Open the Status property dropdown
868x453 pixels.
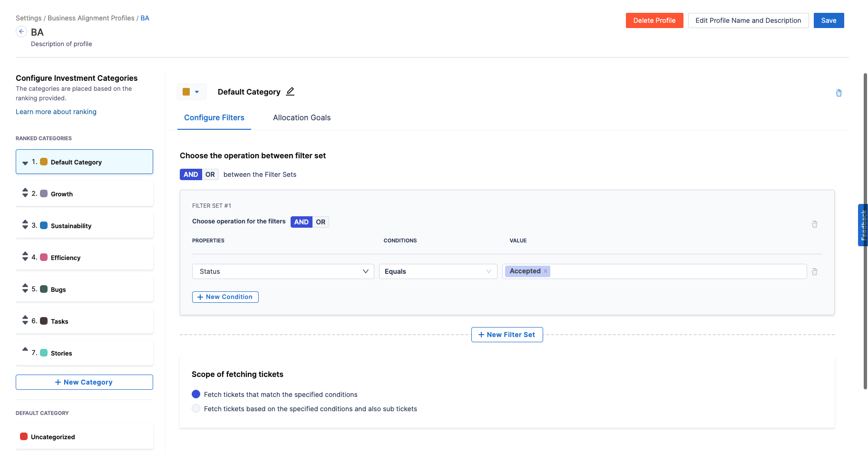283,271
